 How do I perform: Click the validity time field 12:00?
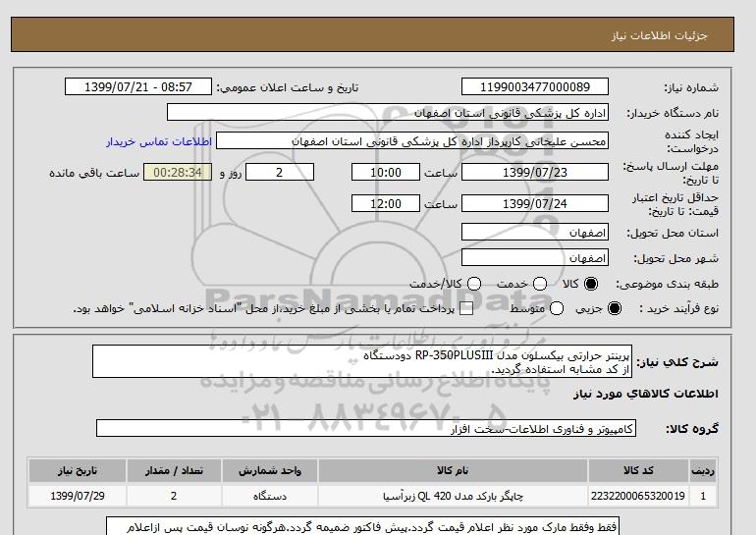[386, 203]
